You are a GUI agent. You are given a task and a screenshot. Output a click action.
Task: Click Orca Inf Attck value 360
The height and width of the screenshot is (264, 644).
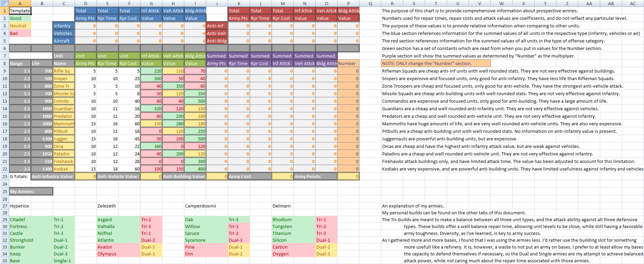pyautogui.click(x=151, y=146)
